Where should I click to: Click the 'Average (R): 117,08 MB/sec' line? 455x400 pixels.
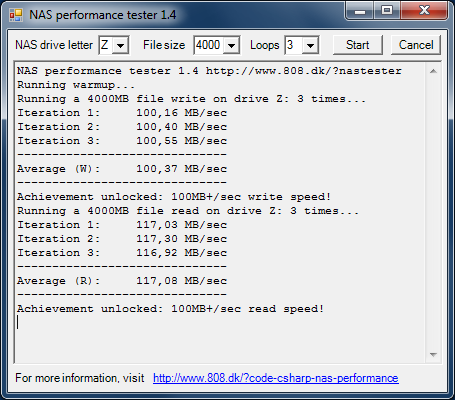pyautogui.click(x=122, y=281)
